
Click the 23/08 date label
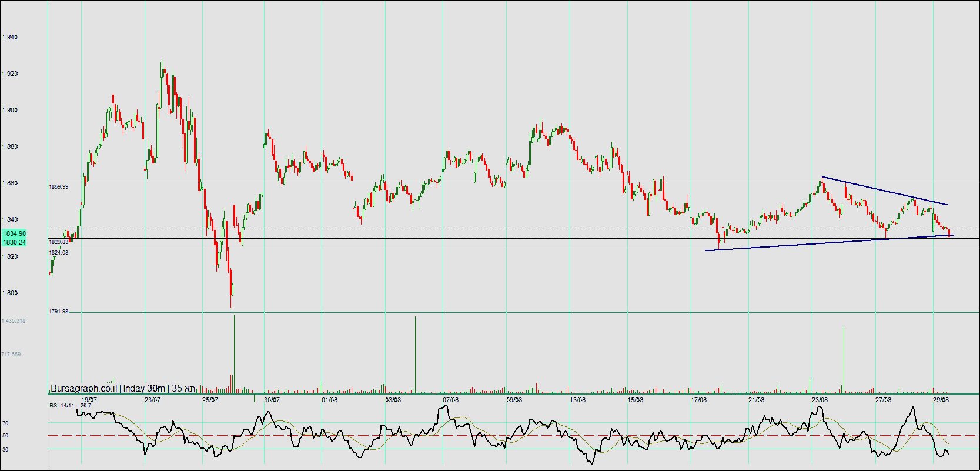[820, 400]
